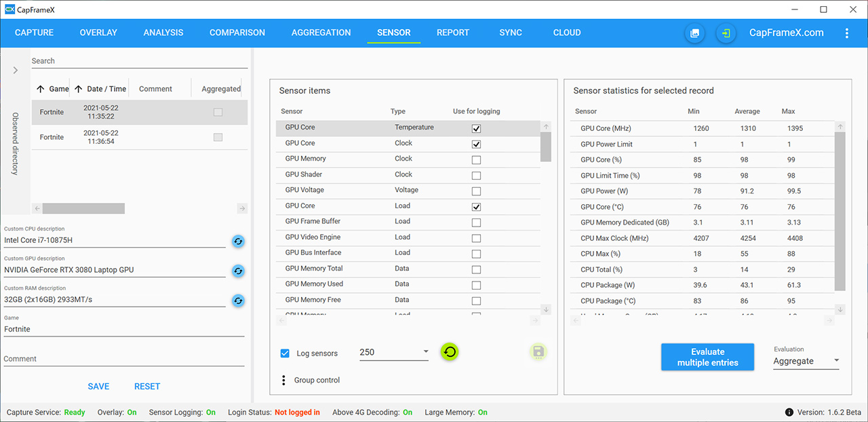The width and height of the screenshot is (868, 422).
Task: Click the Game name field
Action: coord(123,329)
